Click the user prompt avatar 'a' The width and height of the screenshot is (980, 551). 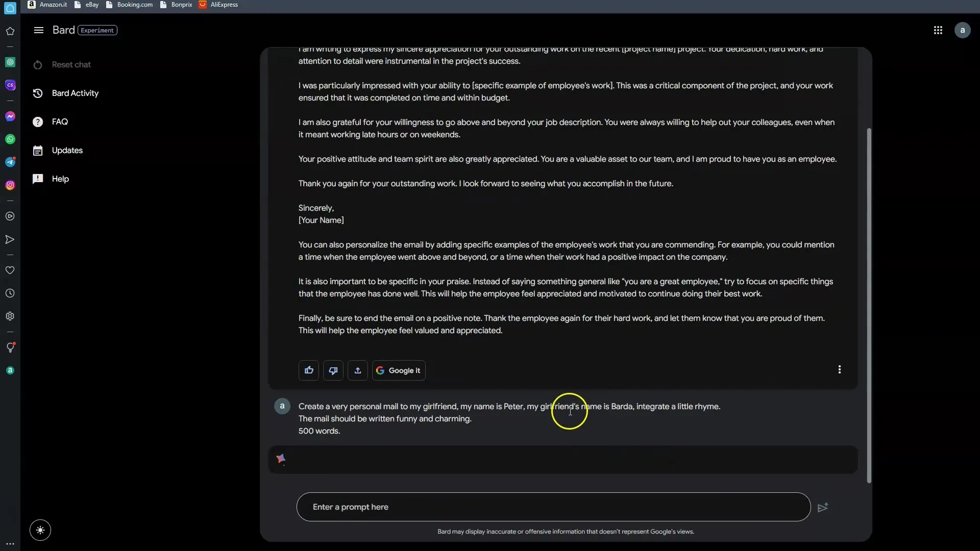282,406
